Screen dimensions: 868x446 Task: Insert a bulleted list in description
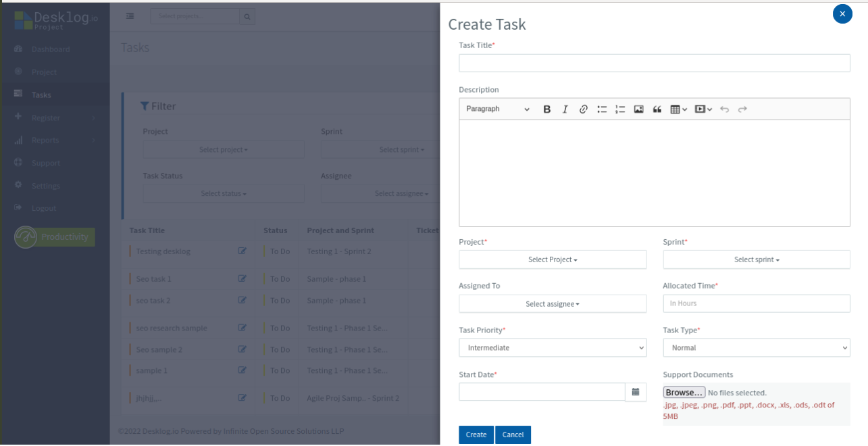602,109
